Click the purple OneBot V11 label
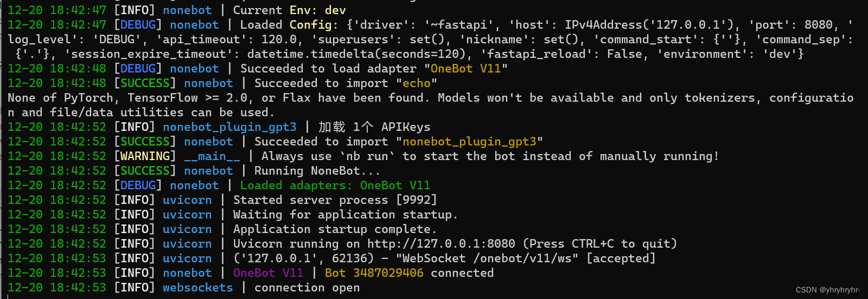 click(268, 273)
